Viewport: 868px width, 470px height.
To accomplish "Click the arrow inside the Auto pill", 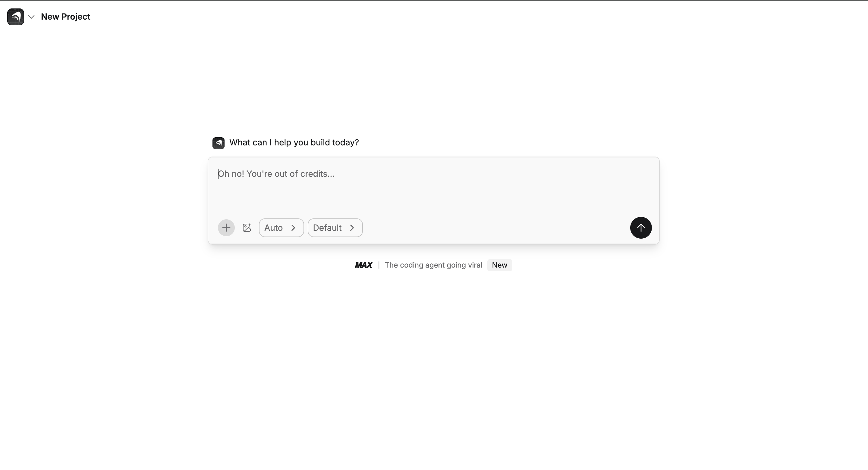I will (293, 228).
